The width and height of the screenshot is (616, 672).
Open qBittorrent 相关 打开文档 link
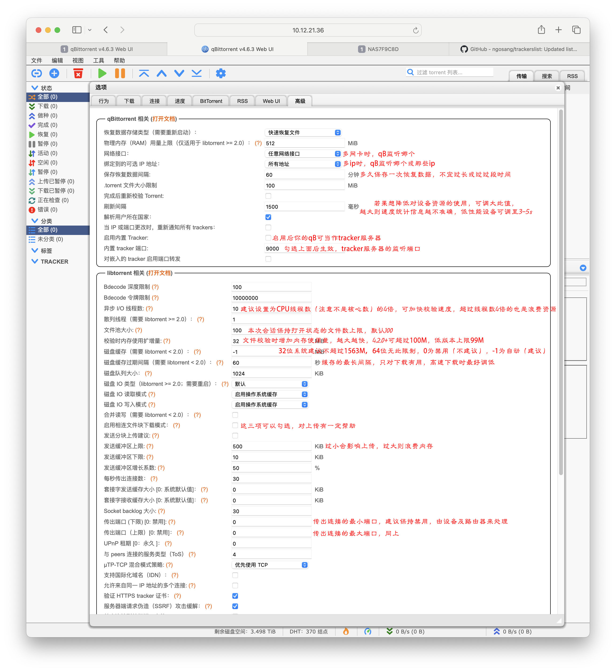pyautogui.click(x=164, y=119)
